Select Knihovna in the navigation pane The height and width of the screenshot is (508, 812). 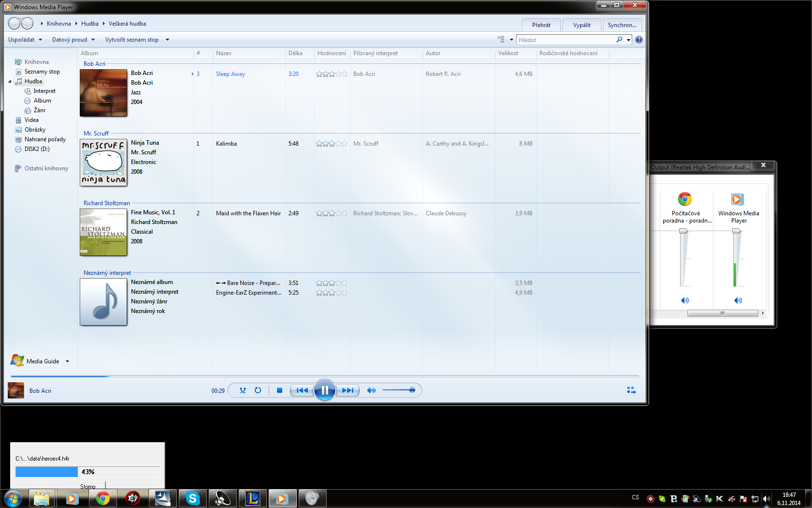pyautogui.click(x=36, y=62)
